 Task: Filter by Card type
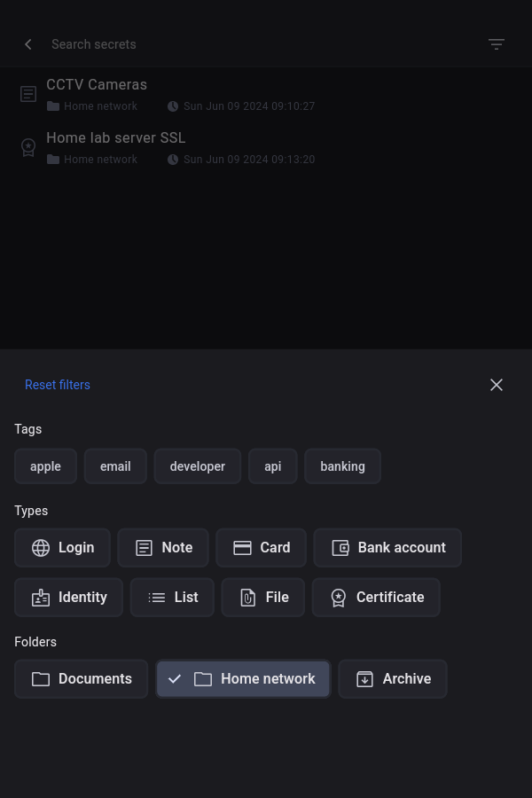[x=261, y=548]
